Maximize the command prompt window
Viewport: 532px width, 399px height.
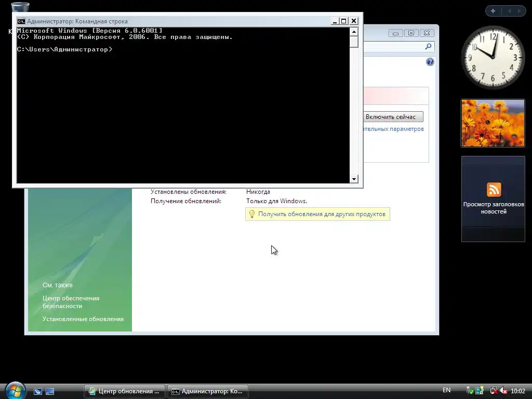[344, 21]
